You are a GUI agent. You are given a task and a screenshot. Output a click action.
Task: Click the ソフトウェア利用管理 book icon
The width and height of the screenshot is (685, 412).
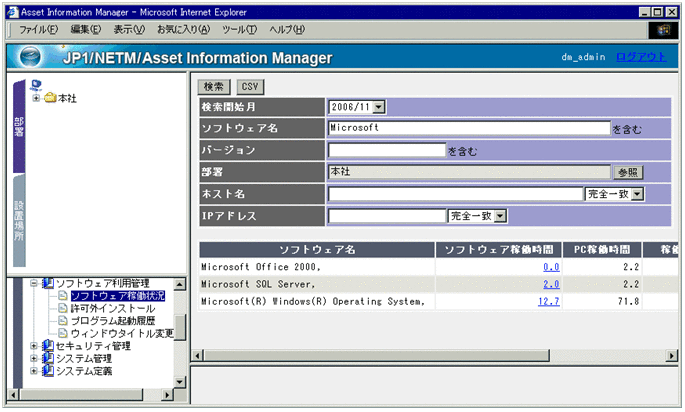coord(47,283)
